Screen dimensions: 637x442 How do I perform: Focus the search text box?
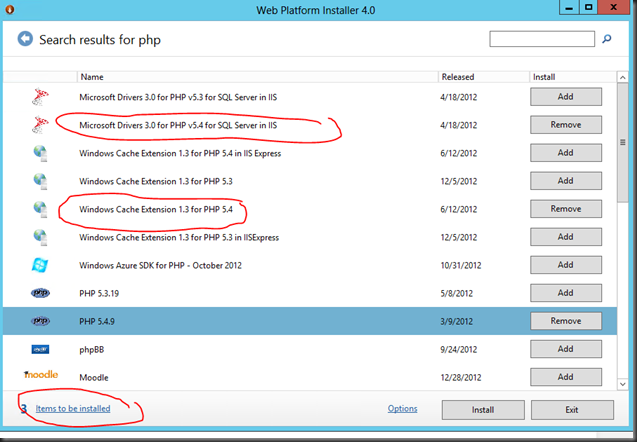click(542, 39)
